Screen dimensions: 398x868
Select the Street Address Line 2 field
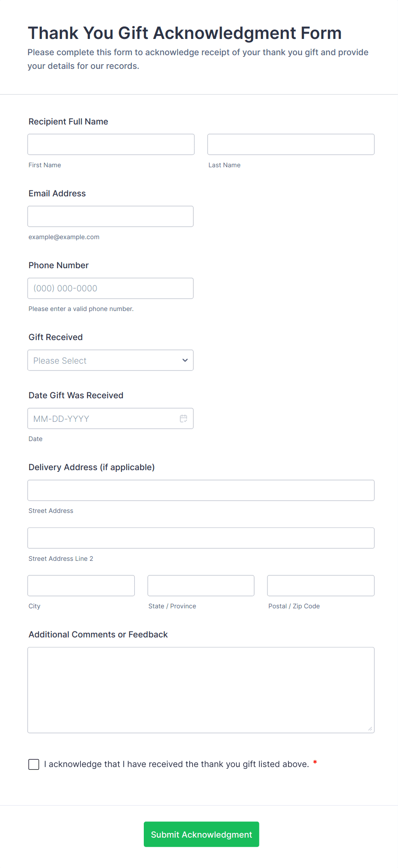(x=201, y=538)
